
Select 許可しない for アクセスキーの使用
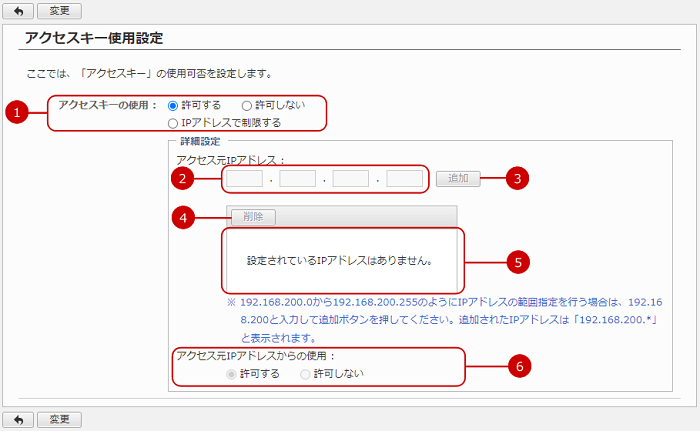coord(247,105)
